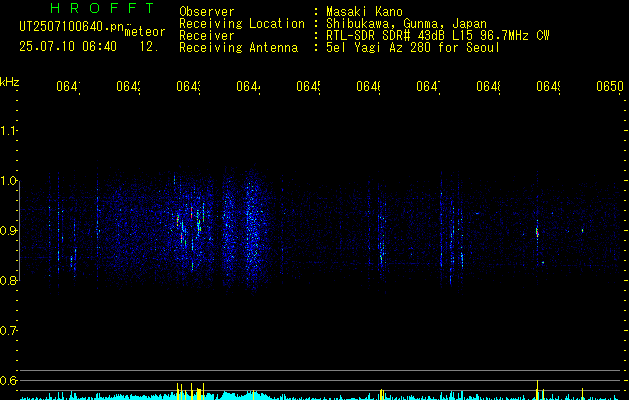Click the kHz axis unit label
Viewport: 629px width, 400px height.
pos(10,82)
